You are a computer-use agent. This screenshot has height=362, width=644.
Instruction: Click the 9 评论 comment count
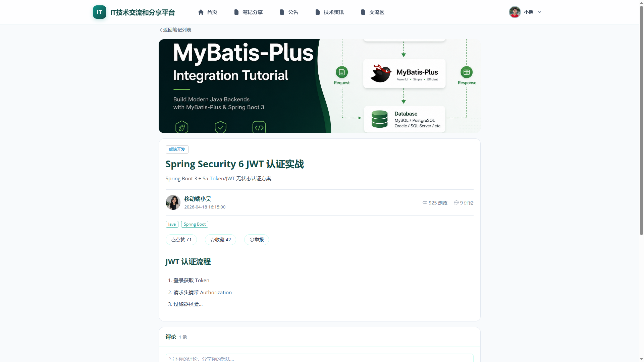[464, 203]
